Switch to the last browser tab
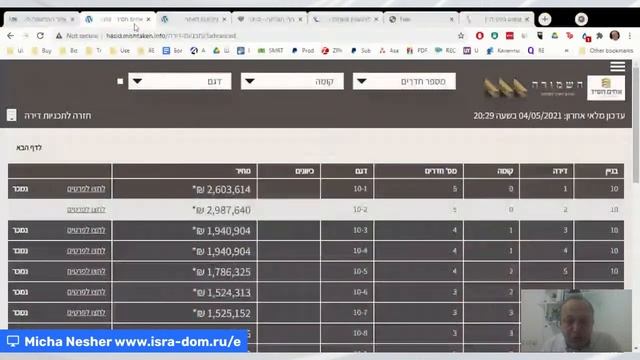 [x=496, y=19]
